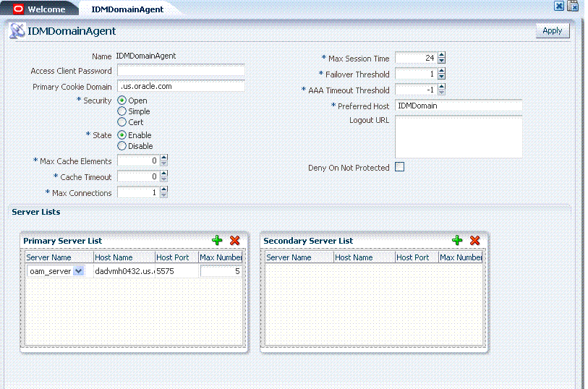Click Server Name column header in Primary list
The height and width of the screenshot is (389, 588).
tap(59, 257)
